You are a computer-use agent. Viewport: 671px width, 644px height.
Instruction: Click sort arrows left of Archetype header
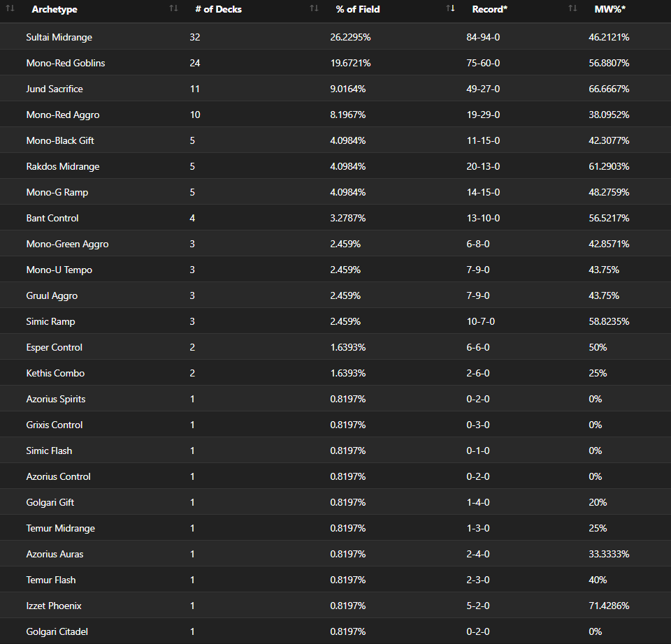[10, 8]
